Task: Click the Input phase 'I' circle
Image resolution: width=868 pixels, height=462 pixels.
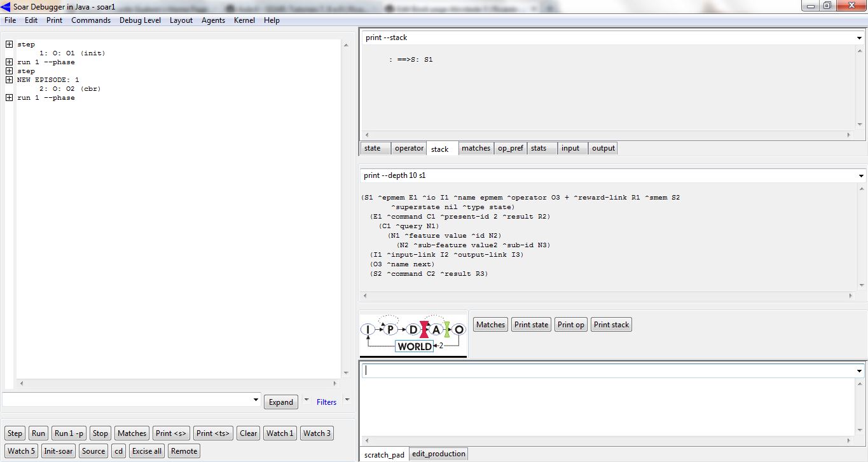Action: coord(368,330)
